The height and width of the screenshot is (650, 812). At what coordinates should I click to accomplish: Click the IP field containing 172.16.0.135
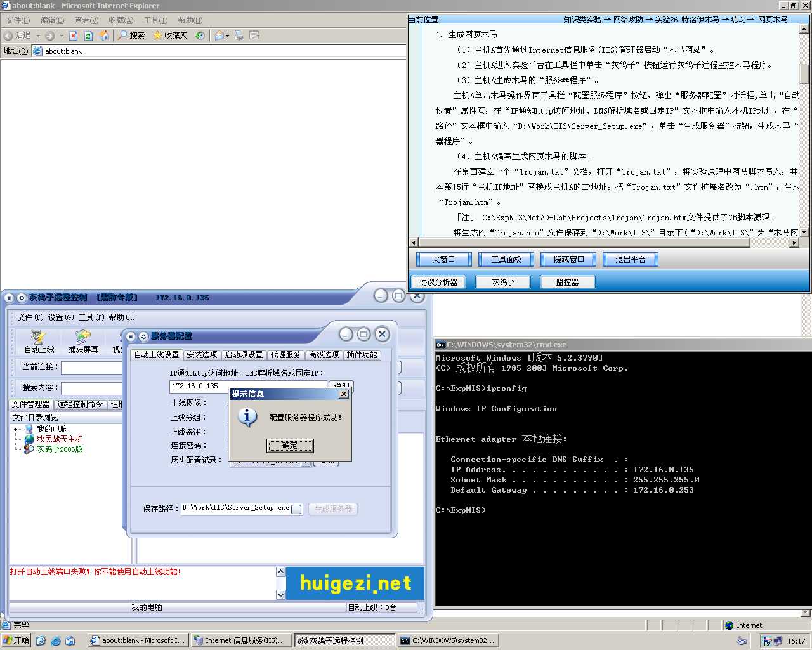tap(248, 386)
